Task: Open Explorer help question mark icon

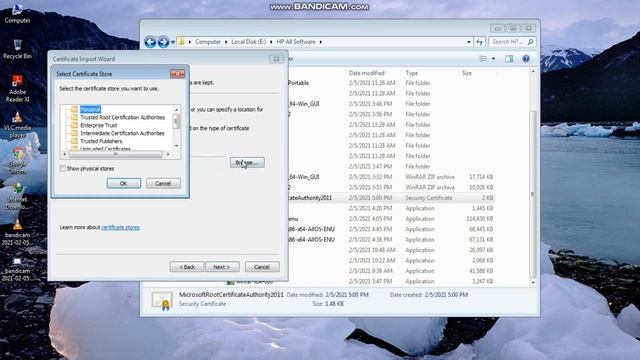Action: tap(526, 59)
